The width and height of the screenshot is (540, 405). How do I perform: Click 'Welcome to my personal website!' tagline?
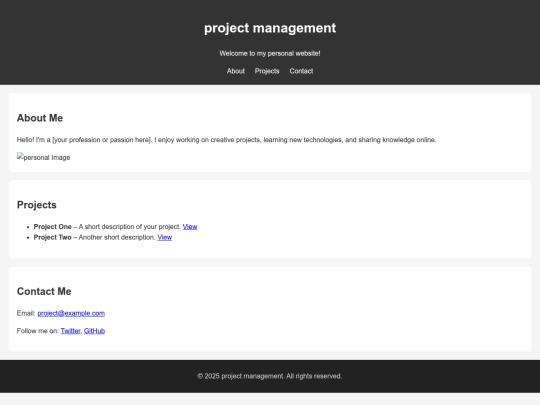pyautogui.click(x=270, y=53)
